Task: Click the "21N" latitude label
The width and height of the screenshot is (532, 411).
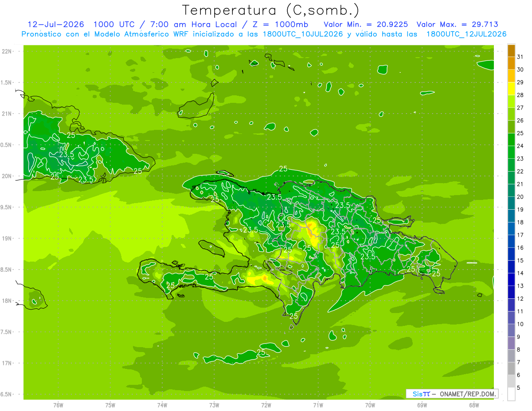Action: [x=7, y=114]
